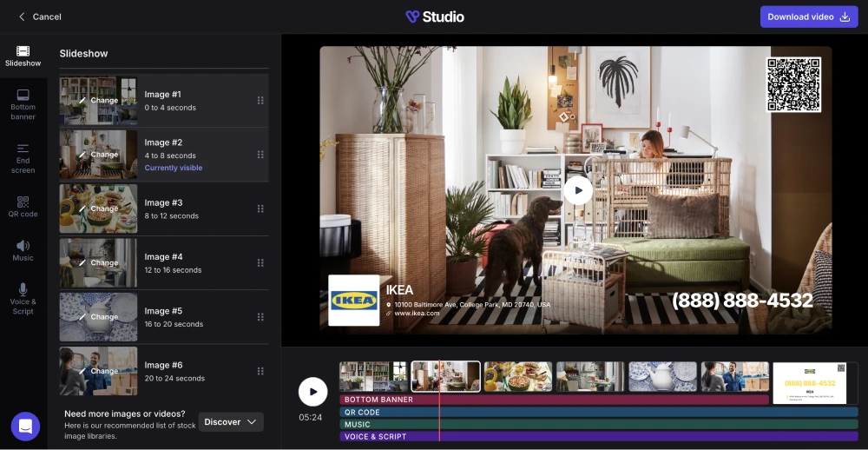This screenshot has height=450, width=868.
Task: Change the Image #1 thumbnail
Action: (x=98, y=101)
